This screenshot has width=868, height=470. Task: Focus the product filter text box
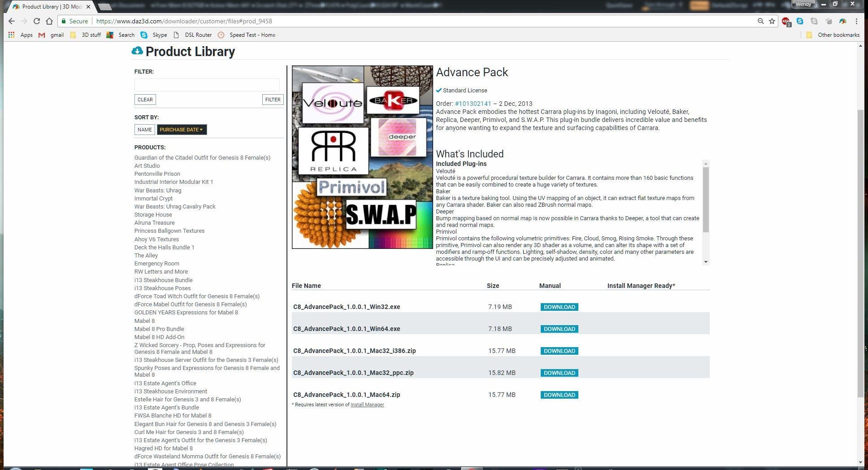(x=207, y=85)
